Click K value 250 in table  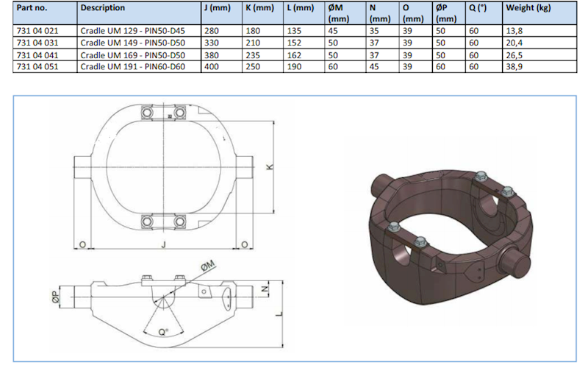253,67
